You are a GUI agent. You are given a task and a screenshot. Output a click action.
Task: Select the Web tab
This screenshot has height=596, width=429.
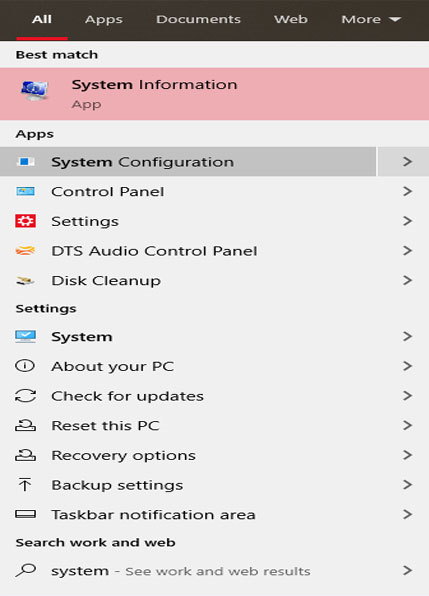[x=291, y=19]
